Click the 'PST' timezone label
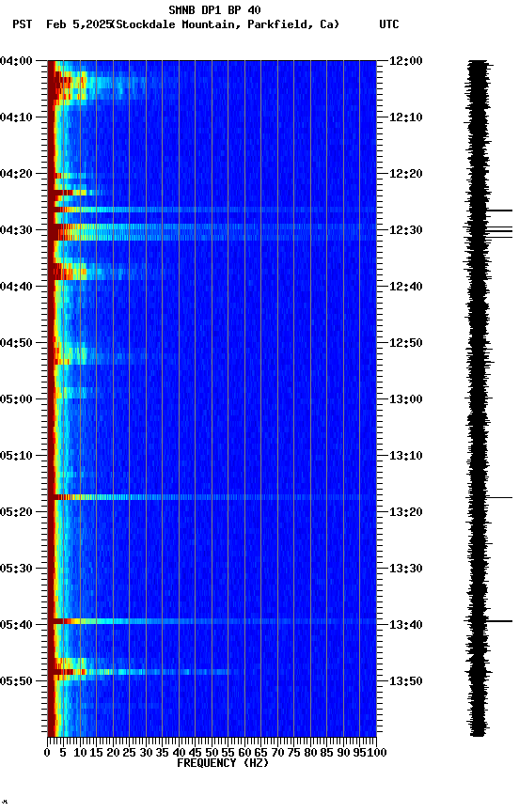Image resolution: width=519 pixels, height=812 pixels. (23, 24)
